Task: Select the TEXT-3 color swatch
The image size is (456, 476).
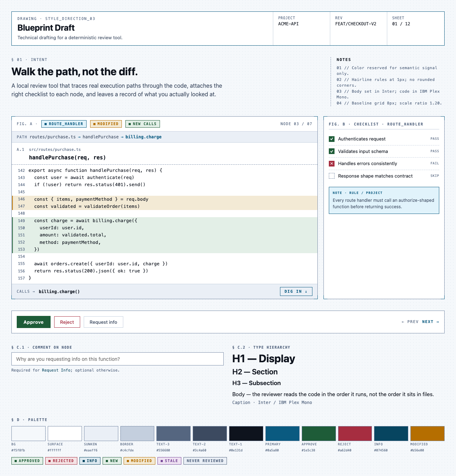Action: tap(173, 434)
